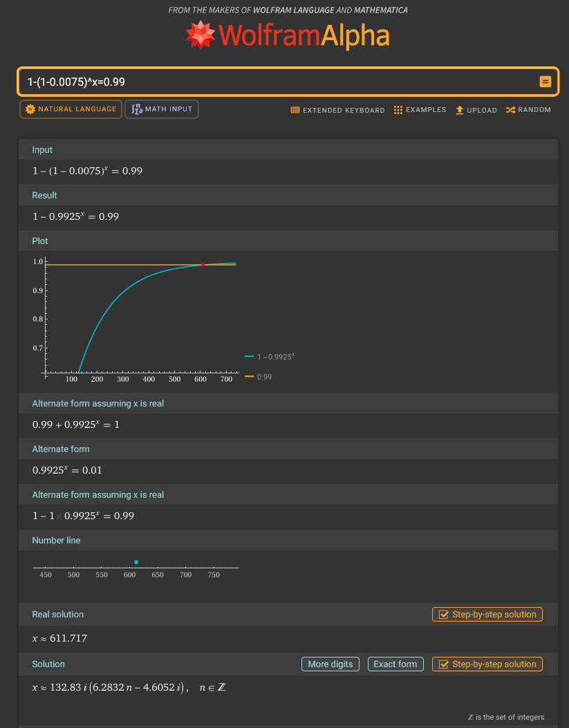Click the alternate form 0.99 + 0.9925^x = 1
Viewport: 569px width, 728px height.
pos(75,424)
